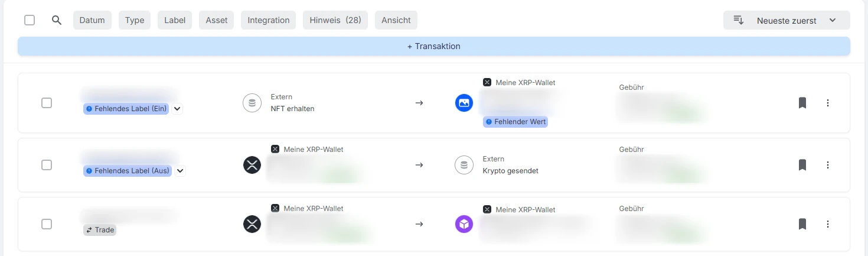Click the arrow in the Trade row
This screenshot has width=868, height=256.
pos(419,224)
